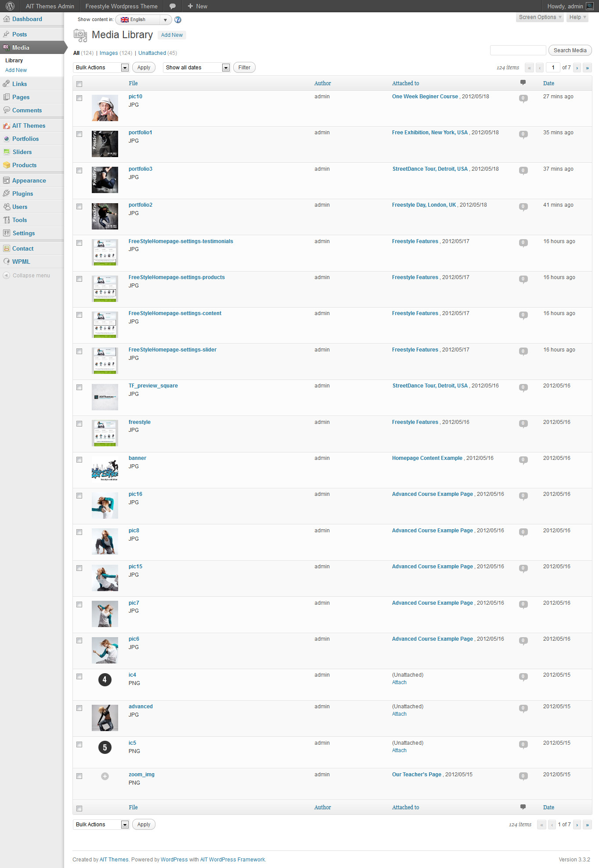599x868 pixels.
Task: Click the Users icon in sidebar
Action: (x=7, y=207)
